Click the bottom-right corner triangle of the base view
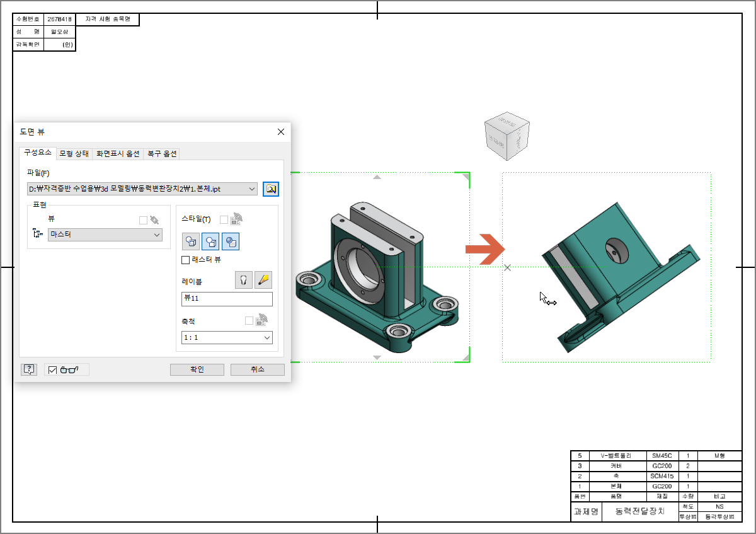The width and height of the screenshot is (756, 534). (x=466, y=357)
